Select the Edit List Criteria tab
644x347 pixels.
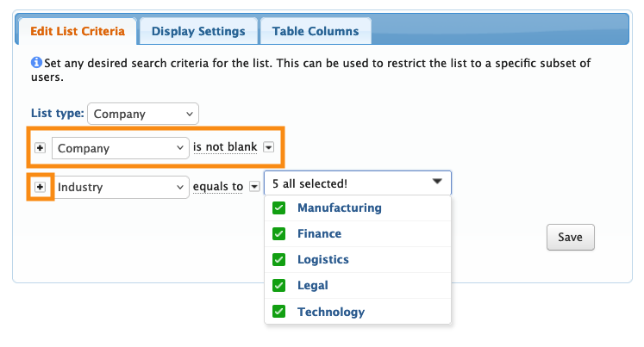click(x=78, y=32)
